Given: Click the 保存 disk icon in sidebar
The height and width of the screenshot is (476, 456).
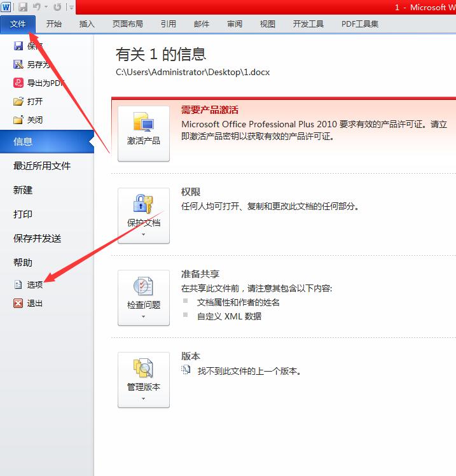Looking at the screenshot, I should click(18, 46).
